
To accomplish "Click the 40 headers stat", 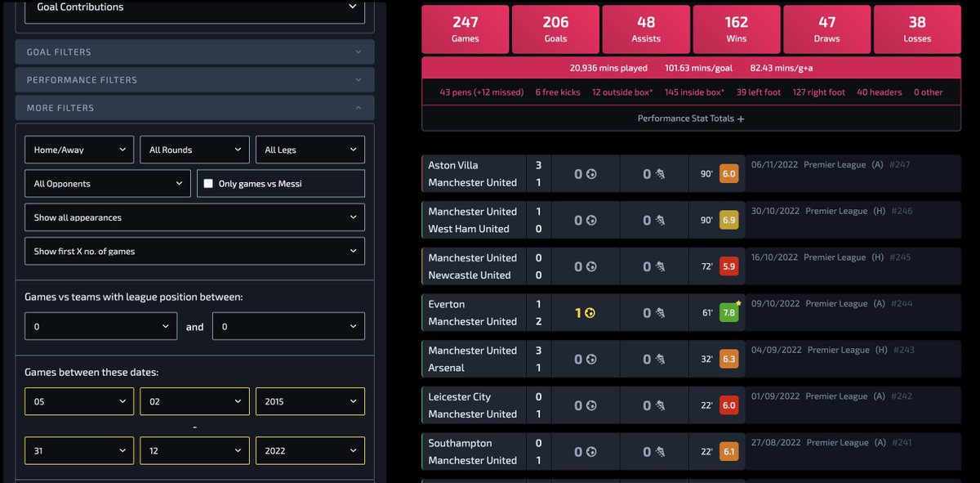I will coord(880,92).
